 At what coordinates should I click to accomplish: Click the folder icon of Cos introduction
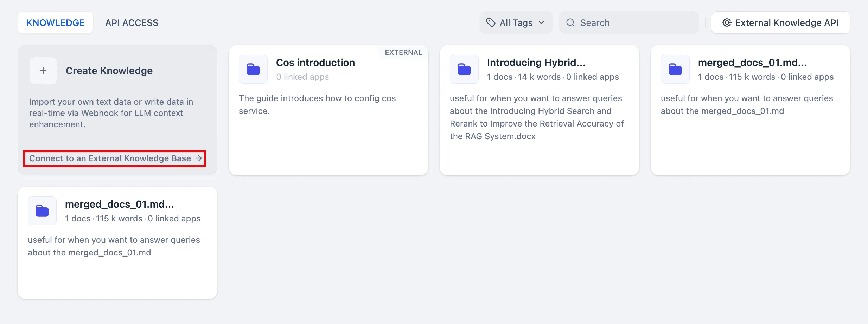pos(253,69)
